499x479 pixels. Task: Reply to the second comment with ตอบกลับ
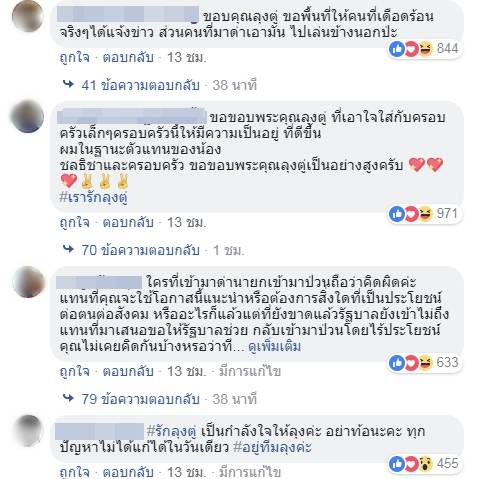(x=128, y=222)
